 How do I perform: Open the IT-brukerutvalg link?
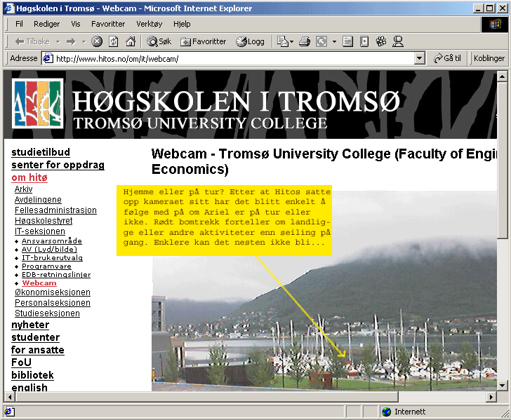(52, 258)
